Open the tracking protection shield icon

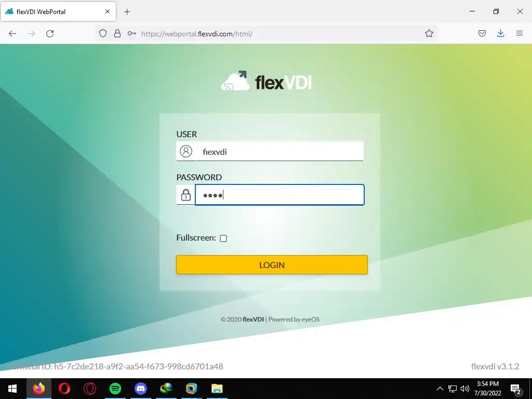pyautogui.click(x=103, y=33)
